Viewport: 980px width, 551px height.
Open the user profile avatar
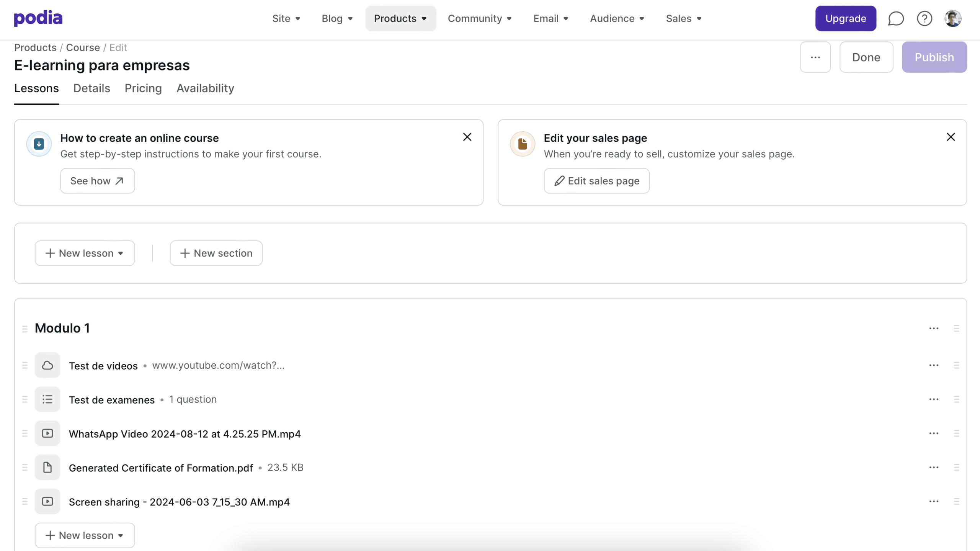pos(953,18)
